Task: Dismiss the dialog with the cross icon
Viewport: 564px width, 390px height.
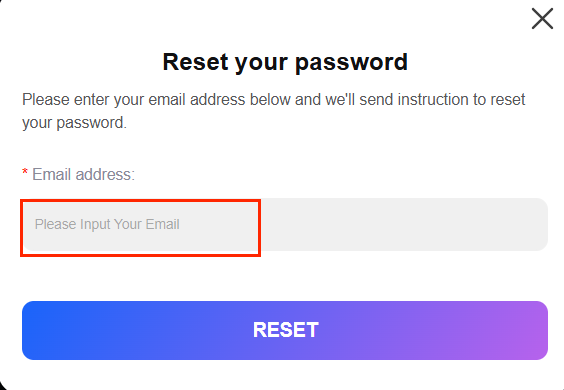Action: 542,19
